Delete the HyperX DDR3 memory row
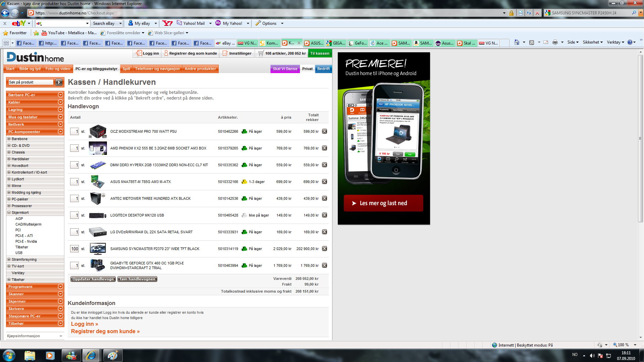This screenshot has width=644, height=362. pos(324,165)
